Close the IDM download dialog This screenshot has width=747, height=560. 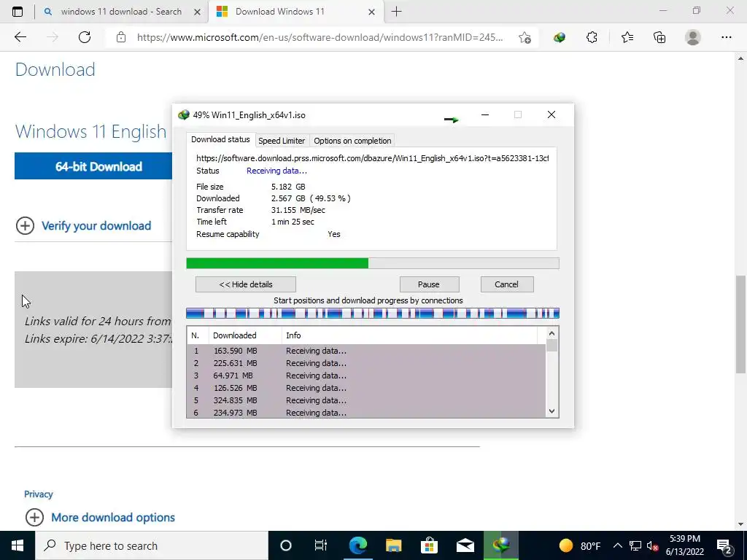tap(551, 114)
